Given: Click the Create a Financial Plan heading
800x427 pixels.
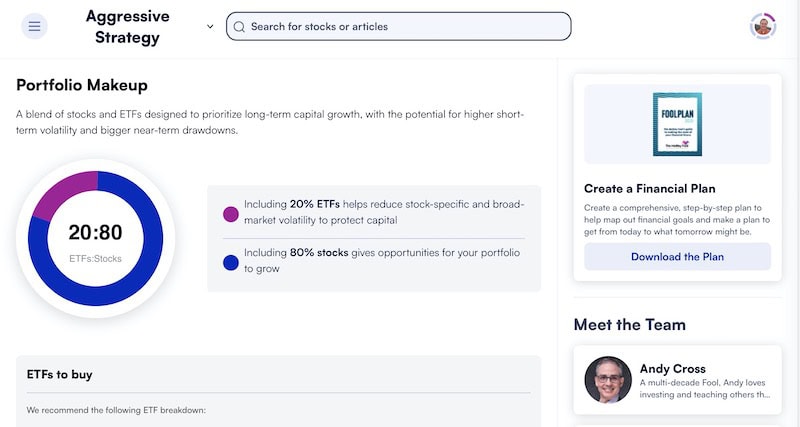Looking at the screenshot, I should [x=649, y=189].
